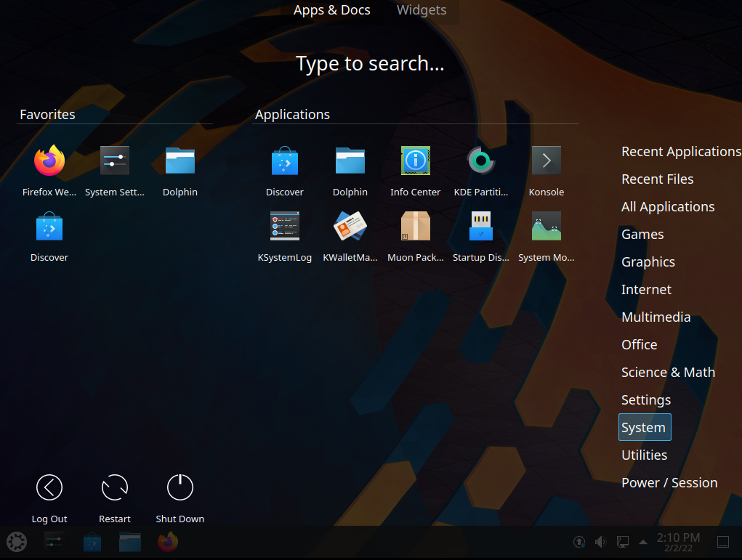Open Muon Package Manager
The width and height of the screenshot is (742, 560).
point(415,227)
